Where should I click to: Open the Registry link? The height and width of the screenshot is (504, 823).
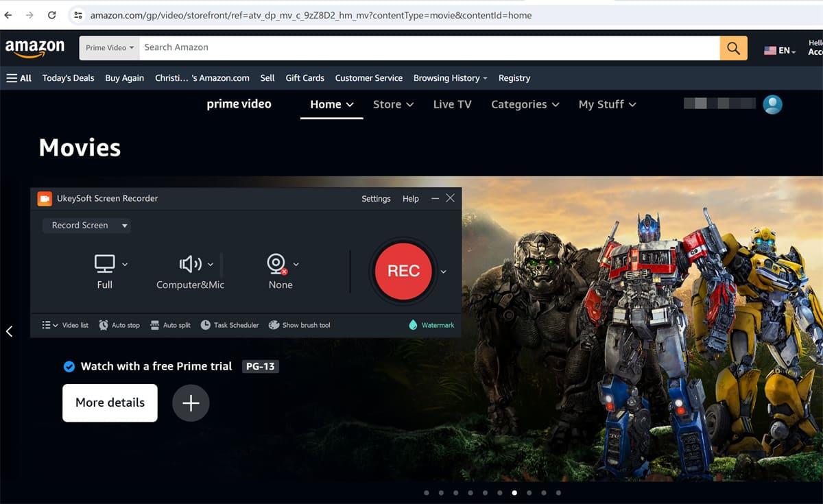tap(514, 78)
